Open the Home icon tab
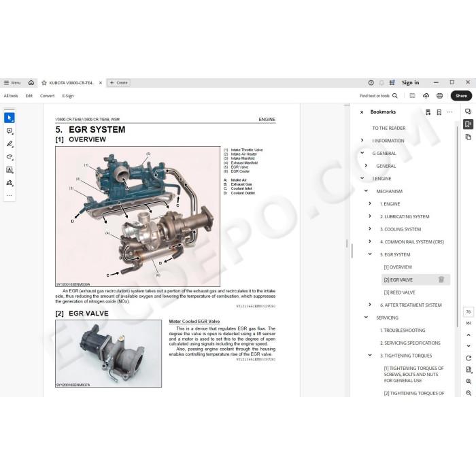Screen dimensions: 476x476 31,82
